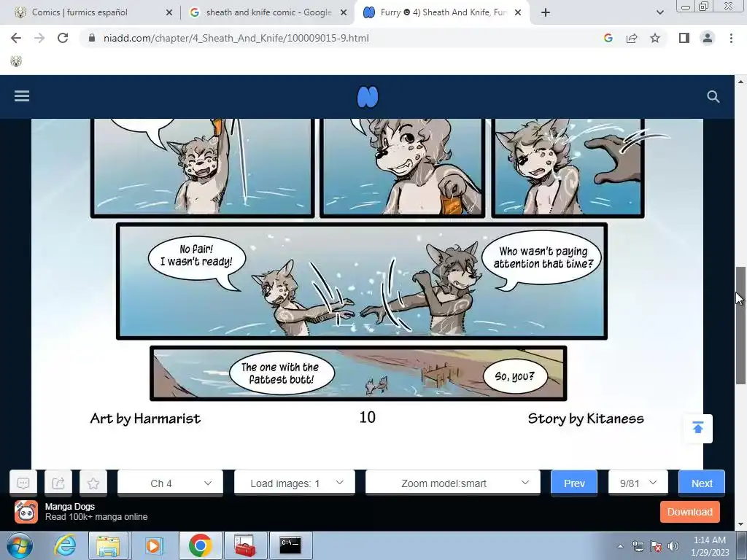Open the Zoom model:smart dropdown
The width and height of the screenshot is (747, 560).
click(452, 483)
